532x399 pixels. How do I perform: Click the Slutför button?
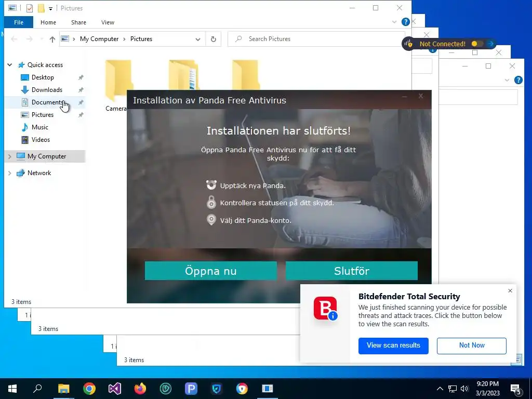tap(352, 271)
